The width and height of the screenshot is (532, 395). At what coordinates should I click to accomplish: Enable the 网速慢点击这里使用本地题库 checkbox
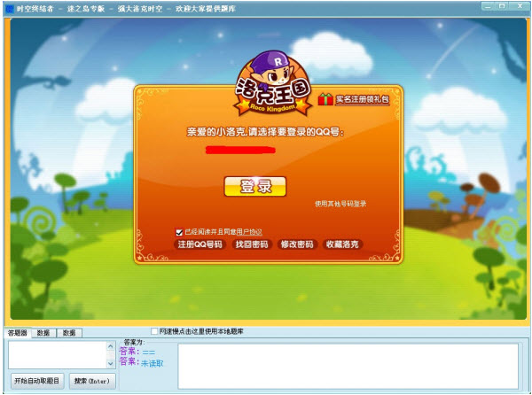tap(154, 331)
